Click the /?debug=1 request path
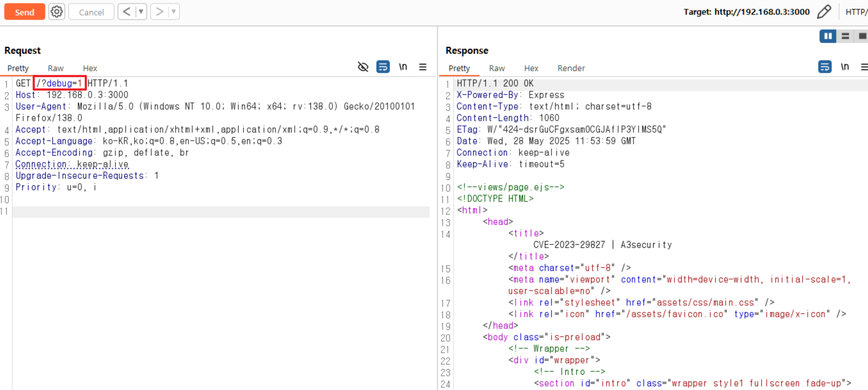This screenshot has width=868, height=390. 59,83
